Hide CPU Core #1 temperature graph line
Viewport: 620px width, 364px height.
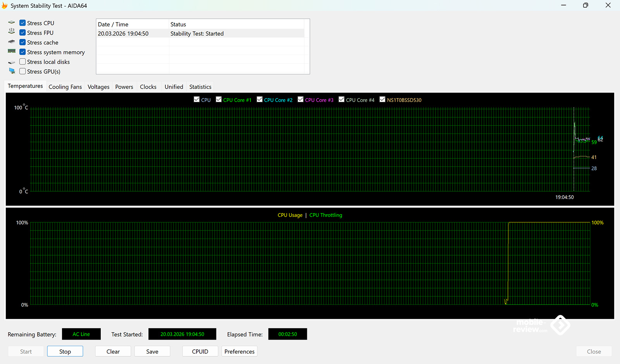[219, 100]
